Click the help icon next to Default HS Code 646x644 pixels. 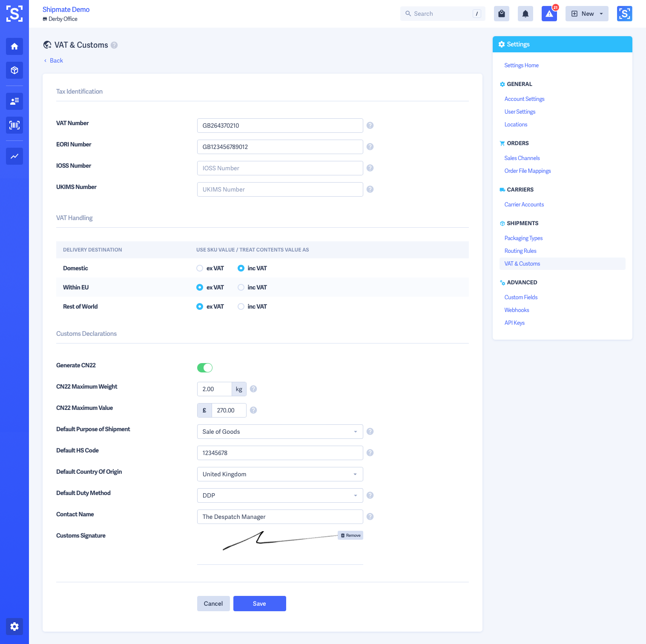(370, 453)
